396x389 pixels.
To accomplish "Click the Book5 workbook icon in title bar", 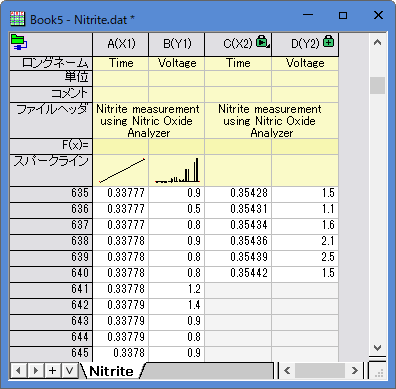I will click(x=18, y=19).
